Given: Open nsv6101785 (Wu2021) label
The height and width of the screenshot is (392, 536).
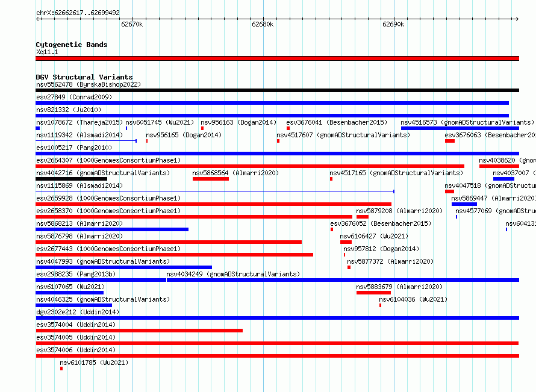Looking at the screenshot, I should tap(94, 362).
